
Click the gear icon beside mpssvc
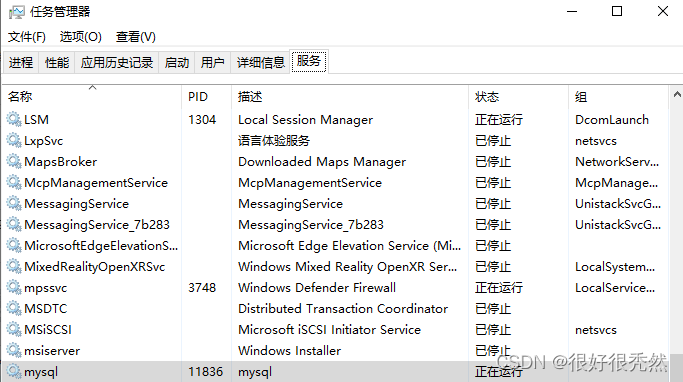coord(14,287)
